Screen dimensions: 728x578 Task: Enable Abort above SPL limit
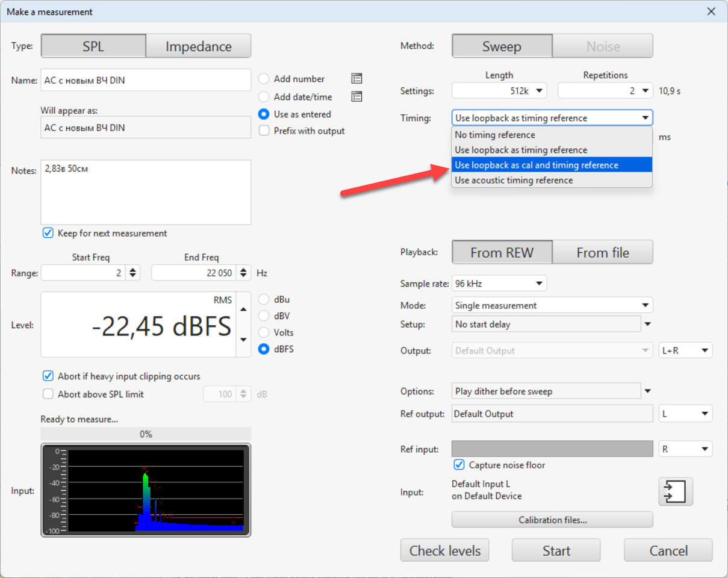click(48, 394)
